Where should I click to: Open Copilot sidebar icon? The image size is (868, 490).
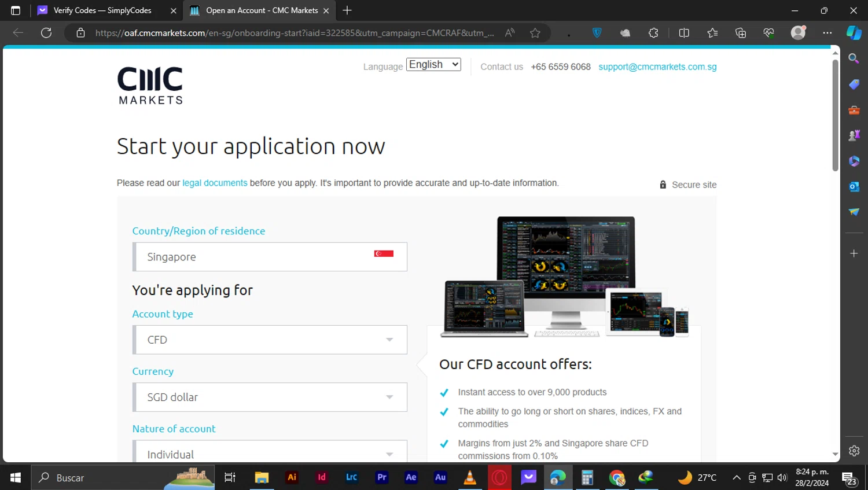(854, 32)
